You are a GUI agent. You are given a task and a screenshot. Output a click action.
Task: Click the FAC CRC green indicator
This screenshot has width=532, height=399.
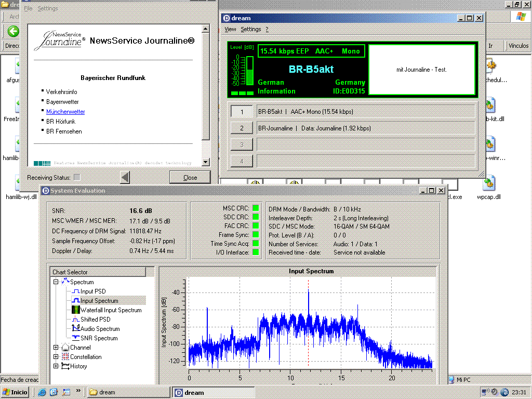coord(256,225)
